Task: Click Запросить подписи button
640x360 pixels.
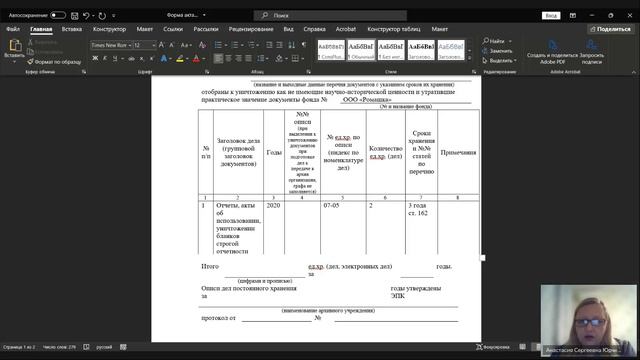Action: coord(591,52)
